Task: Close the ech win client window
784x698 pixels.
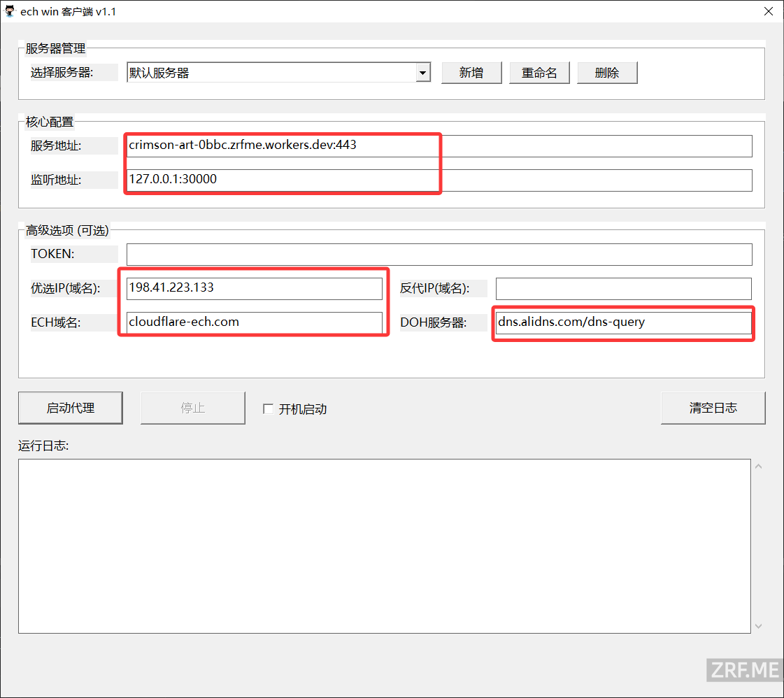Action: click(769, 11)
